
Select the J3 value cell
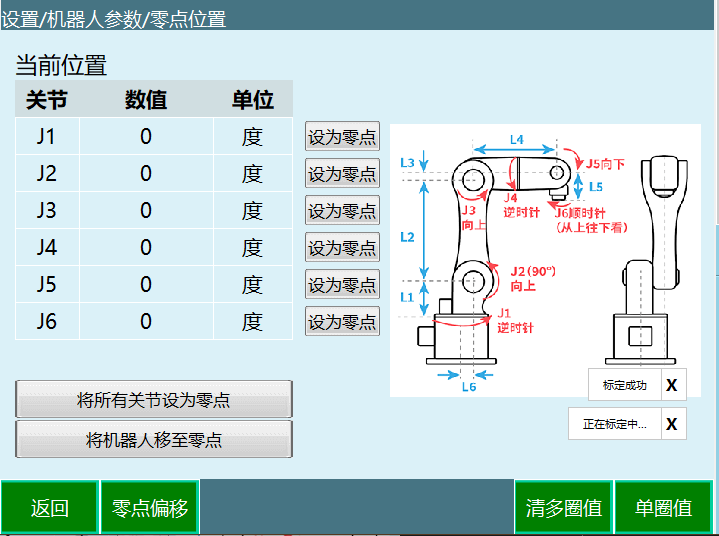tap(146, 211)
